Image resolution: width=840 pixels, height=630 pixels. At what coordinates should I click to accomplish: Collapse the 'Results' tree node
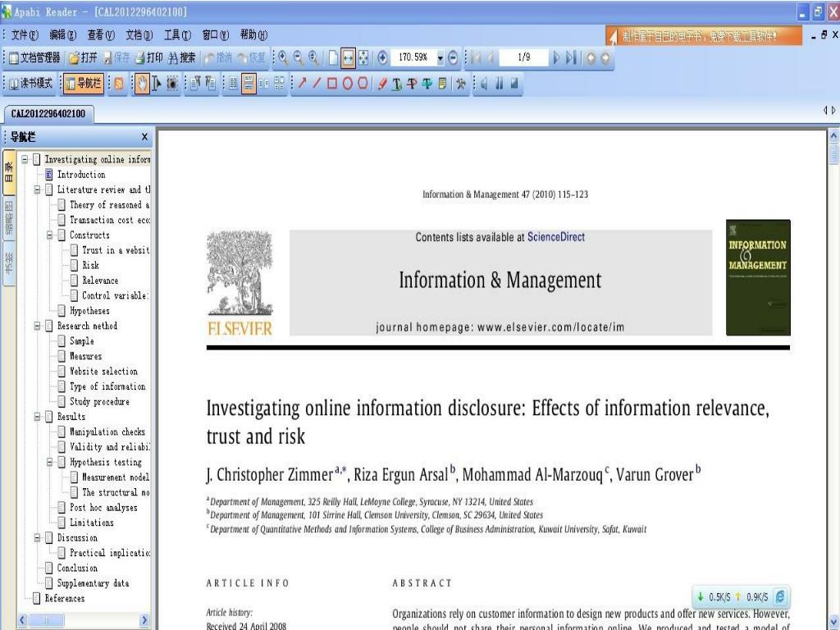coord(37,416)
